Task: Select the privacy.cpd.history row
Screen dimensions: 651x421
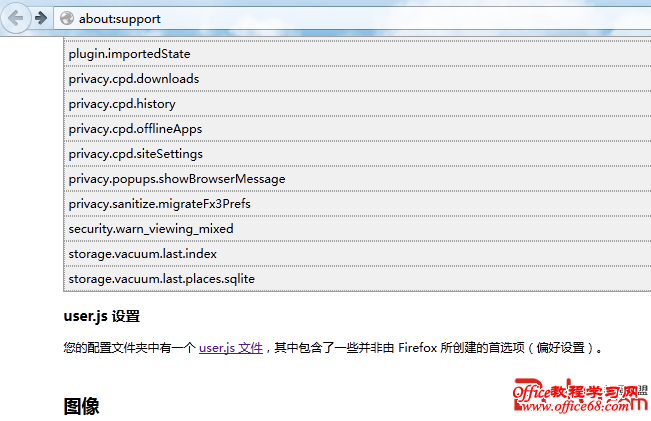Action: [357, 103]
